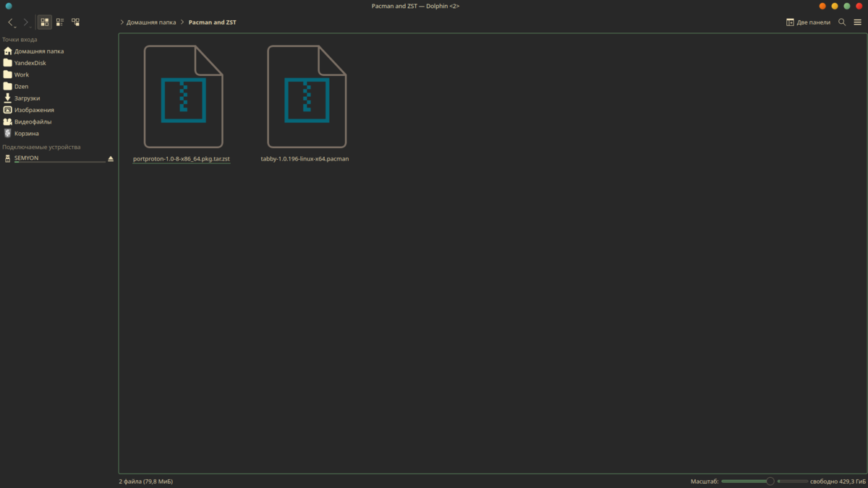Select portproton archive file icon
This screenshot has height=488, width=868.
(184, 97)
